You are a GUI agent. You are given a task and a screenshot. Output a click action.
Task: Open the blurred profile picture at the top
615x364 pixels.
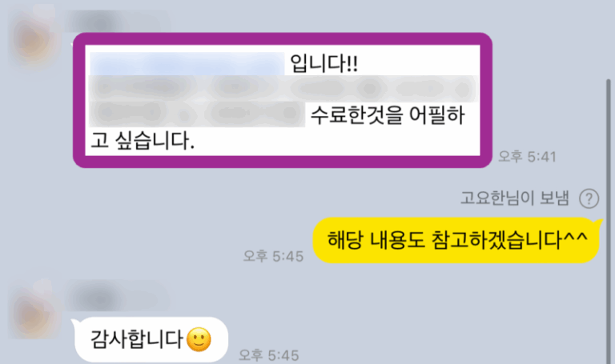[34, 38]
